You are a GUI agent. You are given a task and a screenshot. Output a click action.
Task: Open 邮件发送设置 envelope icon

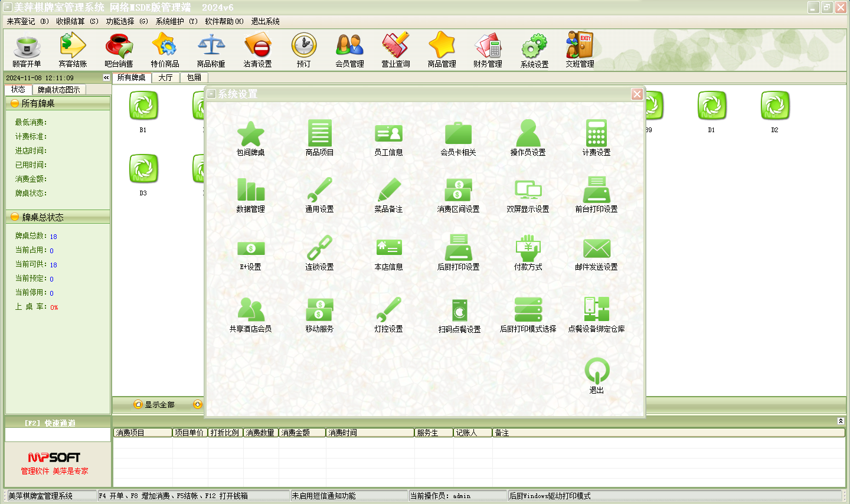click(596, 249)
